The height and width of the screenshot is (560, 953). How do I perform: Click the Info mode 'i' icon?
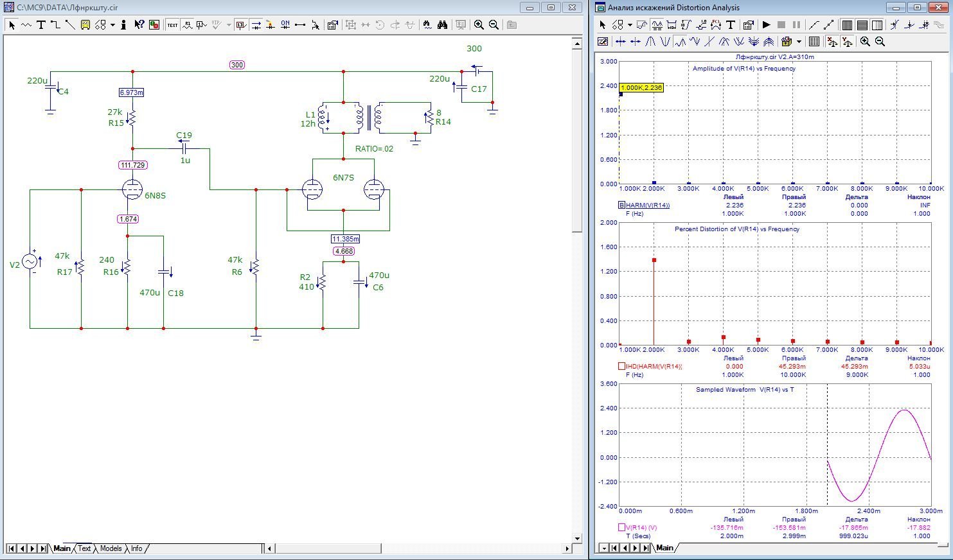click(123, 25)
